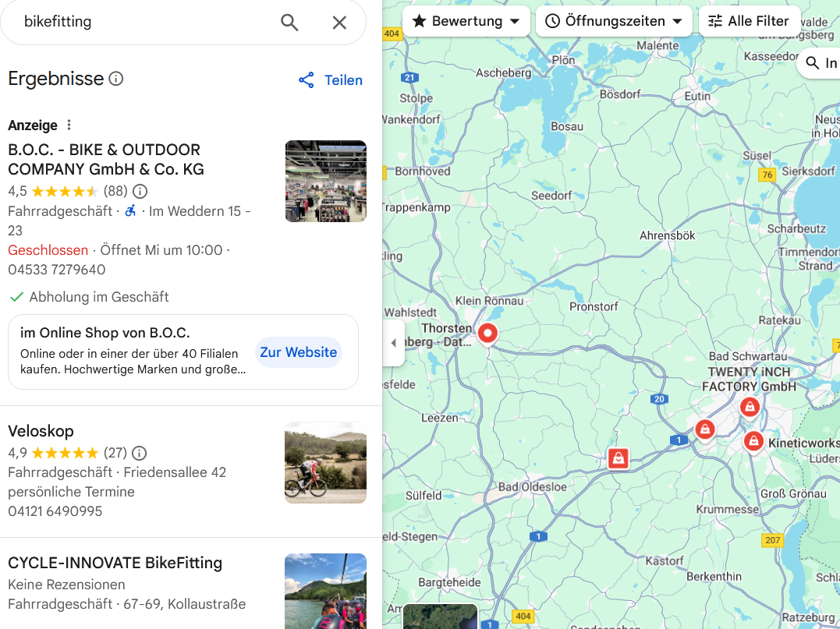
Task: Click the Klein Rönnau map label
Action: (x=489, y=301)
